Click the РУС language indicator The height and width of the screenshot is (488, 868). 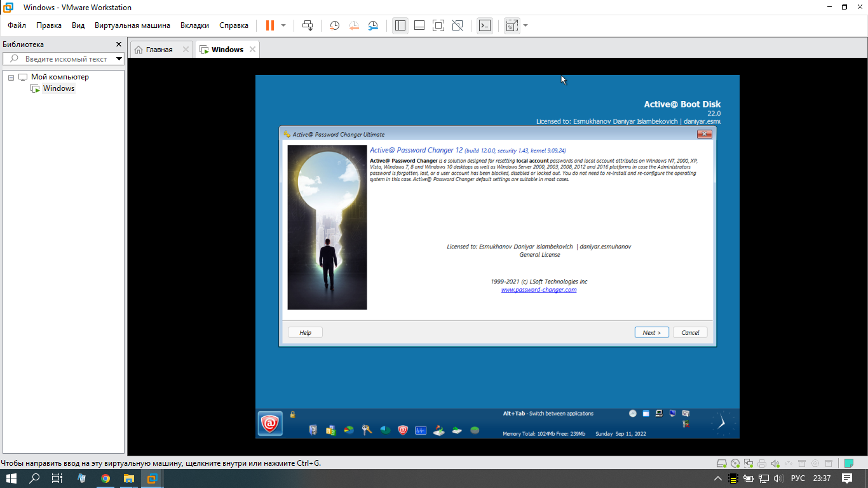pyautogui.click(x=798, y=478)
